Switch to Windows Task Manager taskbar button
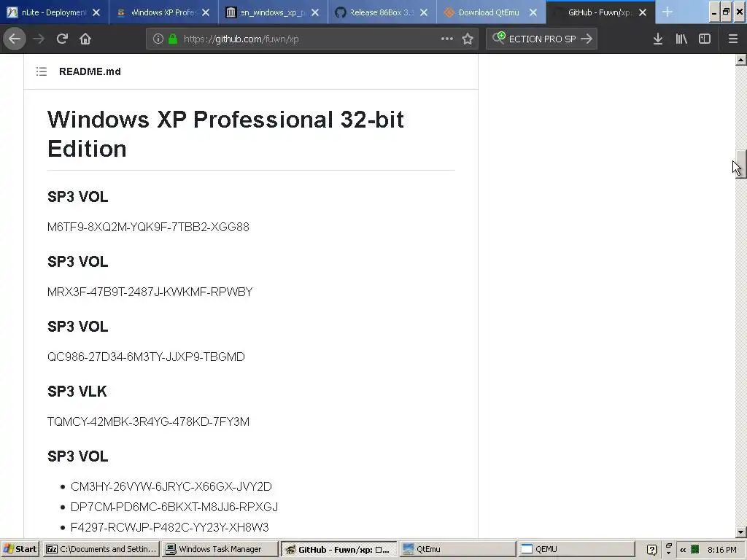The width and height of the screenshot is (747, 560). coord(220,549)
